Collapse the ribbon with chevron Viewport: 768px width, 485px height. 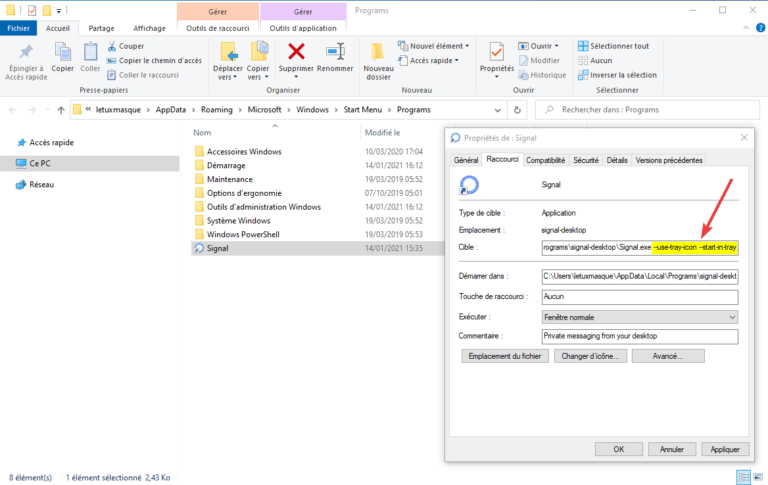tap(746, 28)
